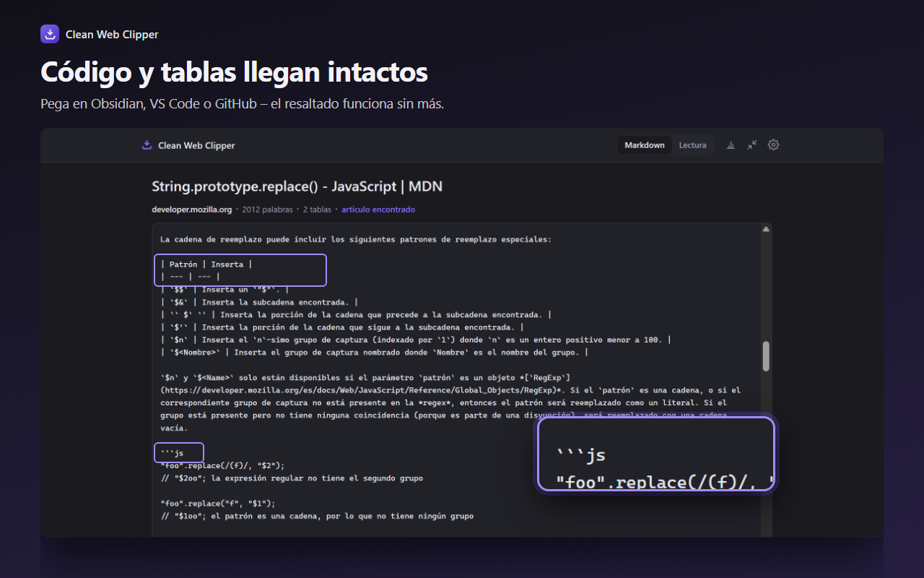Click the '// "$2oo"' comment line
Viewport: 924px width, 578px height.
coord(292,478)
